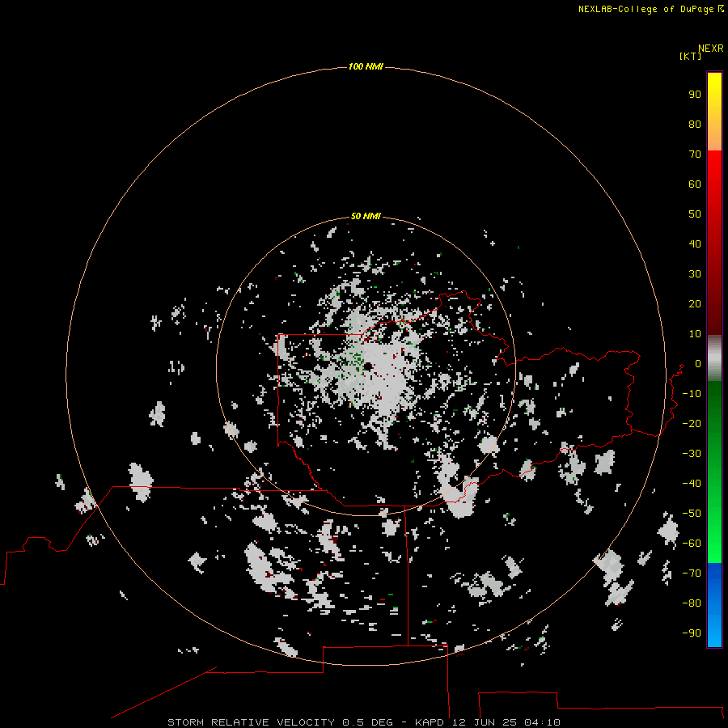Click the positive 30 scale label

(x=695, y=274)
